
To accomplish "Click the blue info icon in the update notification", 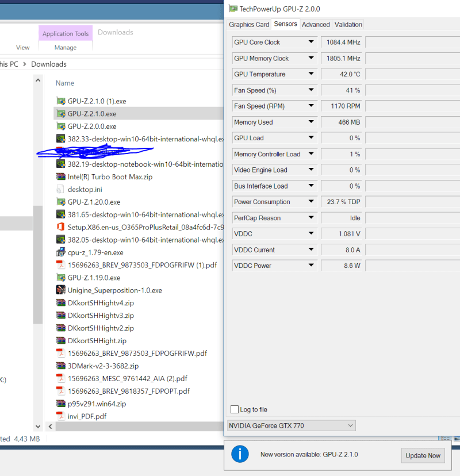I will point(240,454).
